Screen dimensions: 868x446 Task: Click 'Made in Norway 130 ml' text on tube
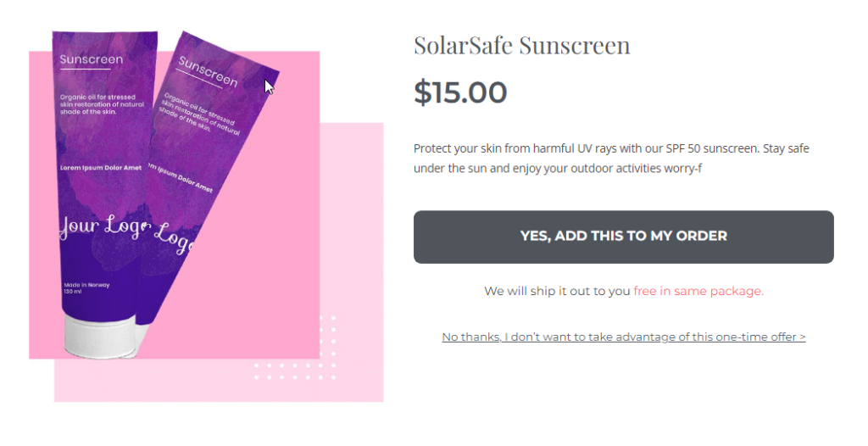[x=86, y=288]
